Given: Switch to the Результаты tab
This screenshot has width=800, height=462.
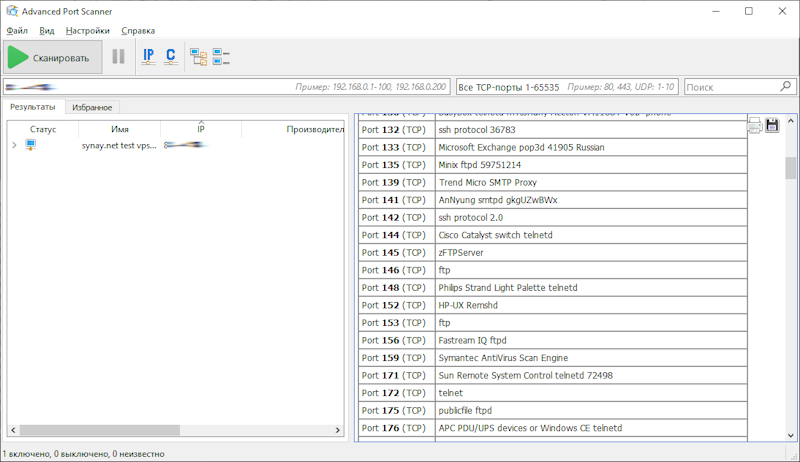Looking at the screenshot, I should point(33,107).
